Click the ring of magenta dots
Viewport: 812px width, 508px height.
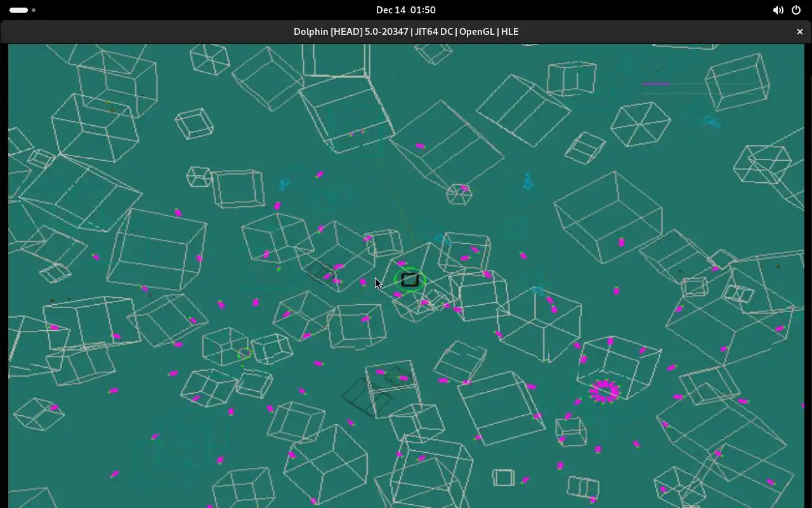point(604,391)
